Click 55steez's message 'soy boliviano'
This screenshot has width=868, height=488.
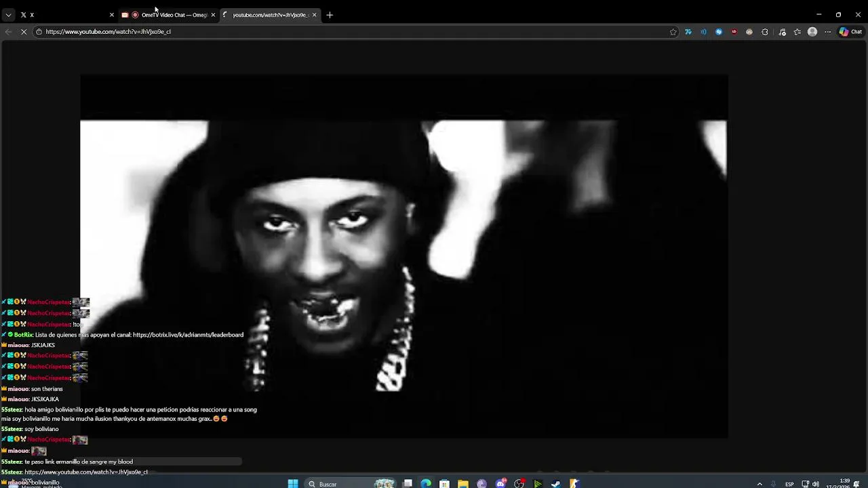click(41, 429)
